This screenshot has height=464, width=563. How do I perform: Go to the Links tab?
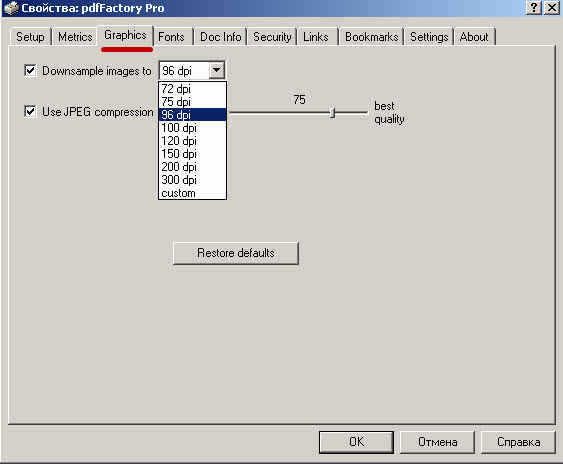(x=316, y=37)
